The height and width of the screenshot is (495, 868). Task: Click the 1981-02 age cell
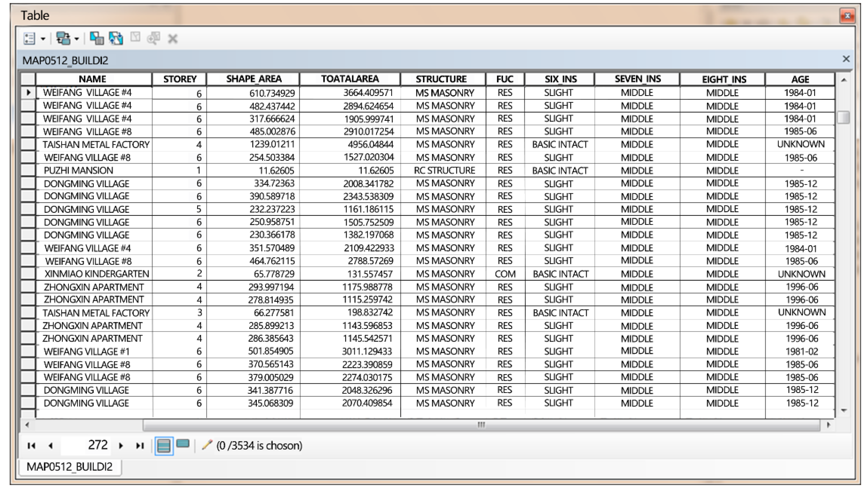coord(800,351)
